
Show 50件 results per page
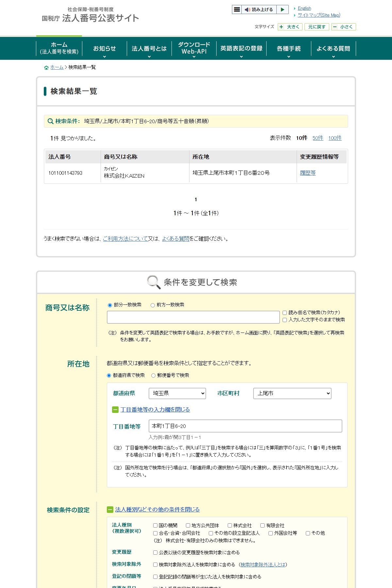pyautogui.click(x=318, y=138)
